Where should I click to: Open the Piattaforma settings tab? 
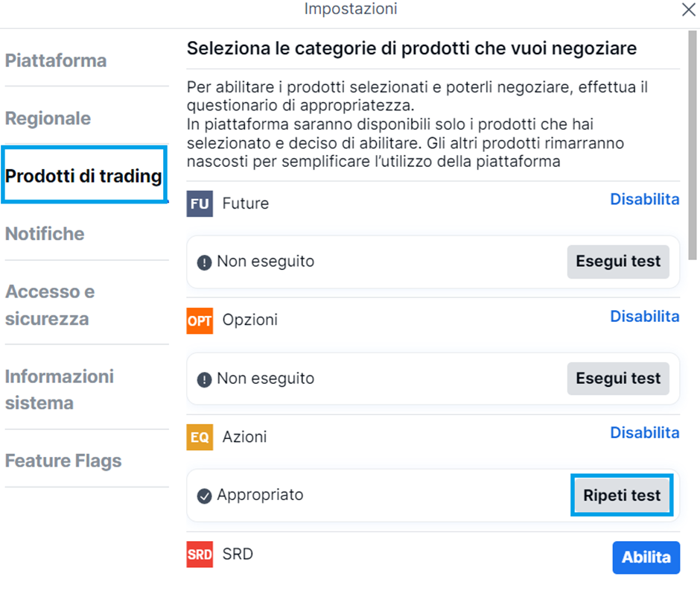pyautogui.click(x=56, y=61)
